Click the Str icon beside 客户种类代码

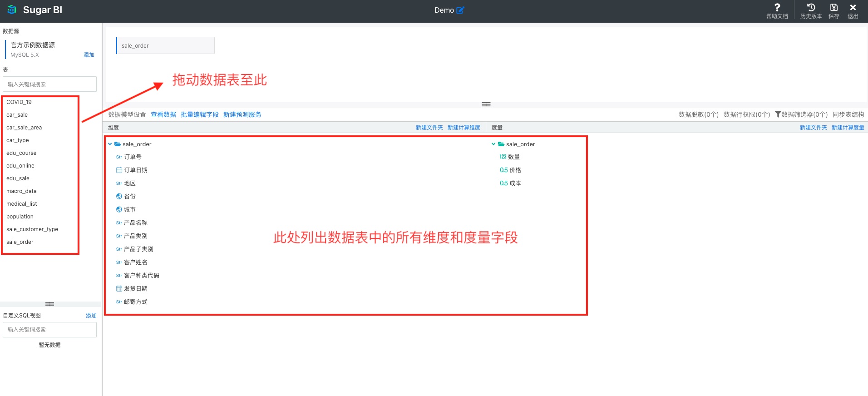(119, 276)
